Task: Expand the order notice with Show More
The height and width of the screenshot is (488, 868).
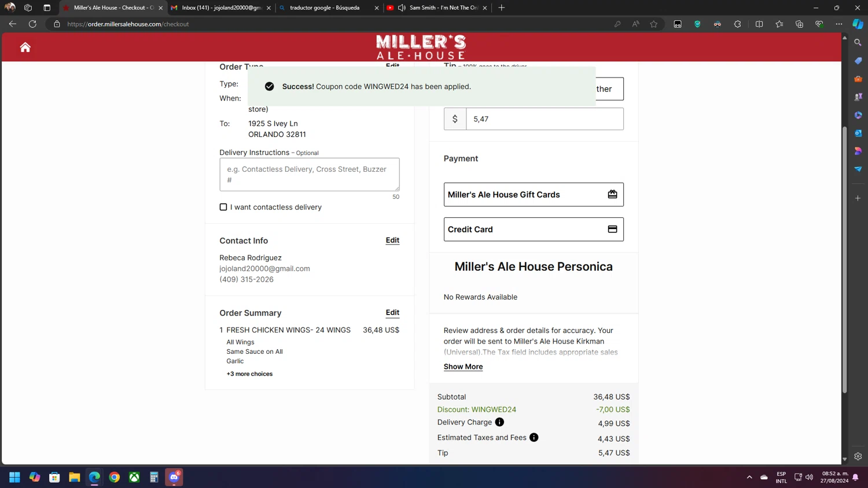Action: click(x=463, y=367)
